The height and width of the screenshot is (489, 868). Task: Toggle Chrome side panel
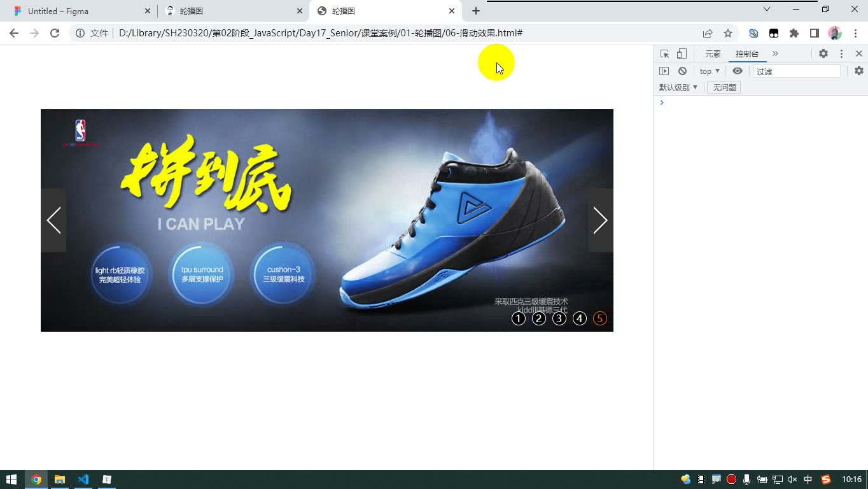(815, 33)
